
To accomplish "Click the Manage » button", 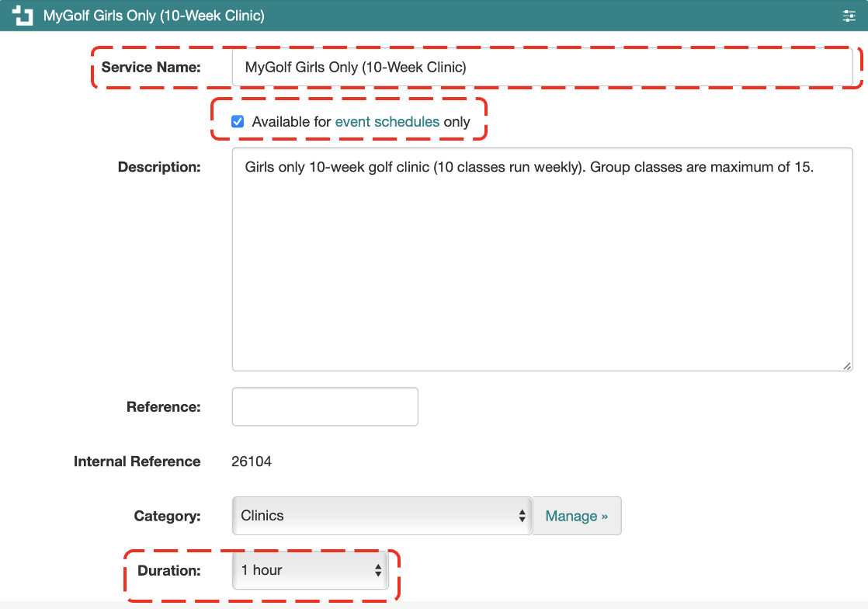I will coord(577,516).
